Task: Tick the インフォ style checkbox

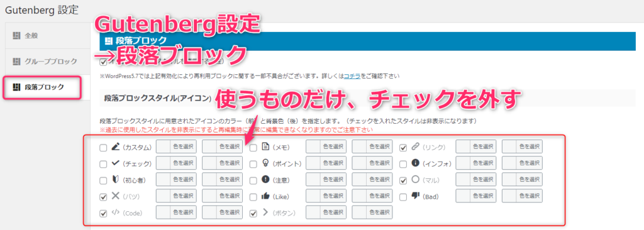Action: pyautogui.click(x=403, y=164)
